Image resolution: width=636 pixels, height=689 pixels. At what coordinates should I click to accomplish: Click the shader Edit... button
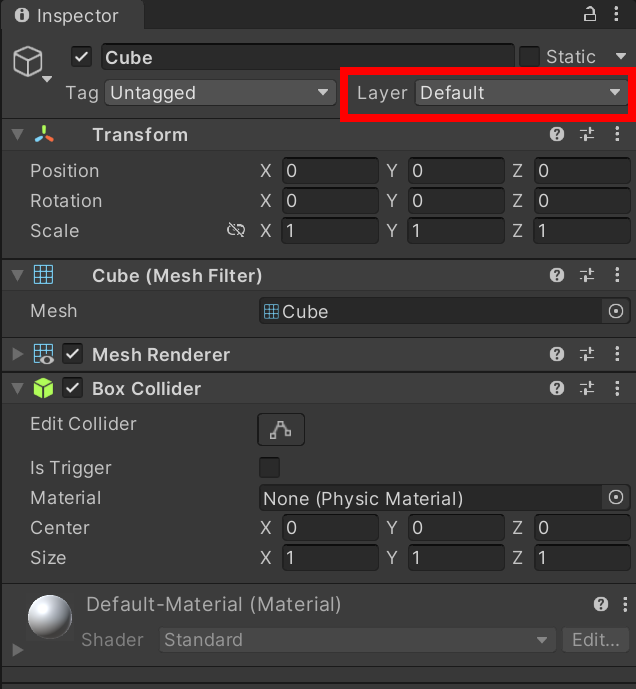pyautogui.click(x=596, y=640)
